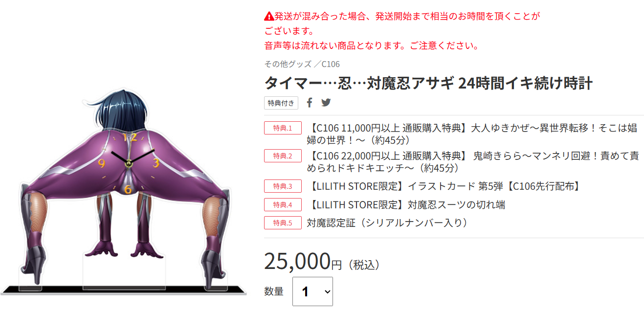Select the 特典.2 label
Viewport: 644px width, 312px height.
coord(283,156)
